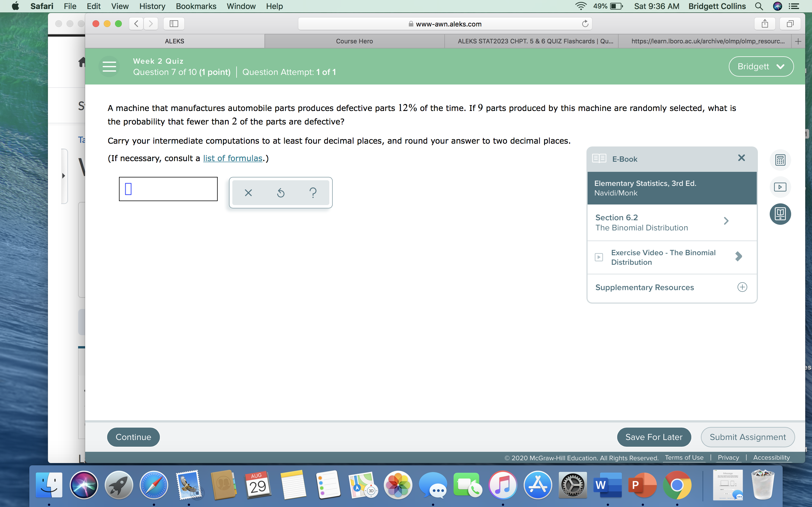Expand the Supplementary Resources section
The height and width of the screenshot is (507, 812).
pos(742,287)
